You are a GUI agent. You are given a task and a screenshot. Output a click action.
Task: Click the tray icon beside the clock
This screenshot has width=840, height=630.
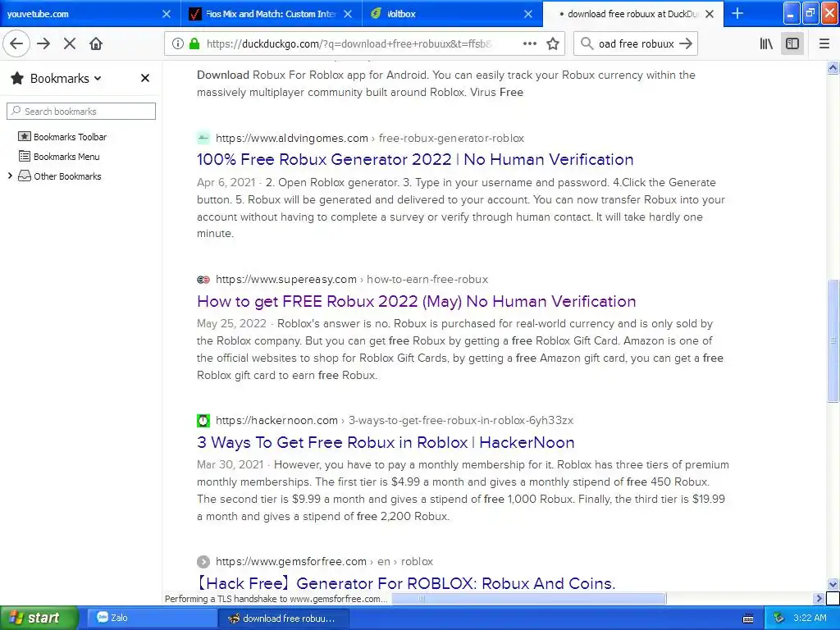(x=778, y=619)
